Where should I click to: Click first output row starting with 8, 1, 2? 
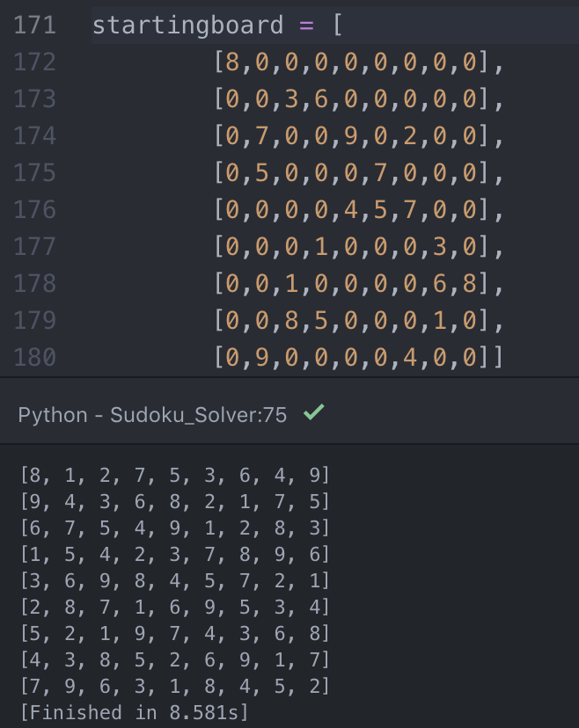pyautogui.click(x=175, y=475)
